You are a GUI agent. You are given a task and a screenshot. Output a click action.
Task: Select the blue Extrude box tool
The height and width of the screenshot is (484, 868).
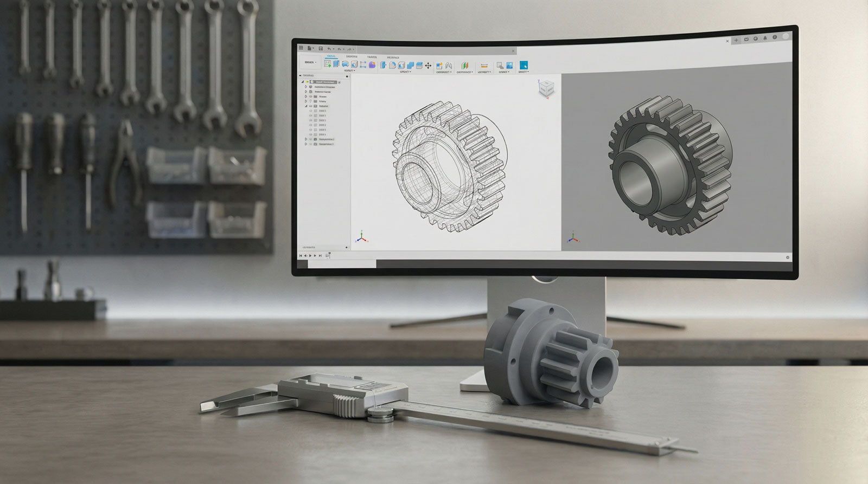pyautogui.click(x=336, y=63)
